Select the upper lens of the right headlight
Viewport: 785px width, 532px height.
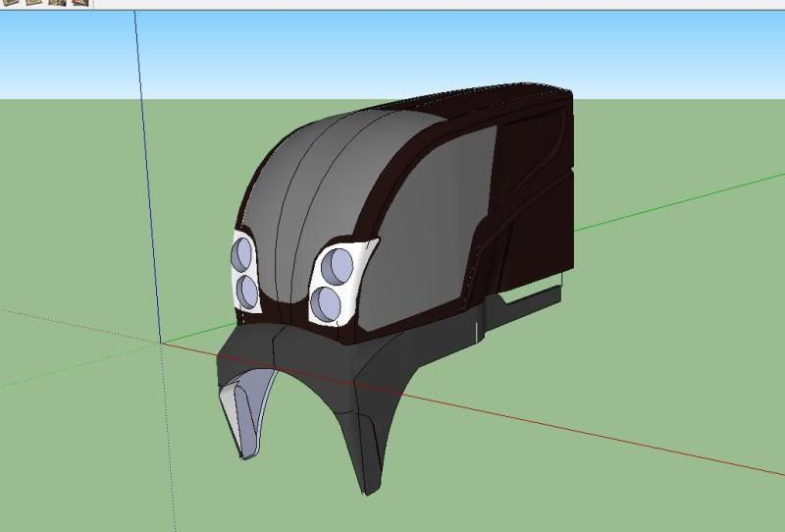point(337,267)
